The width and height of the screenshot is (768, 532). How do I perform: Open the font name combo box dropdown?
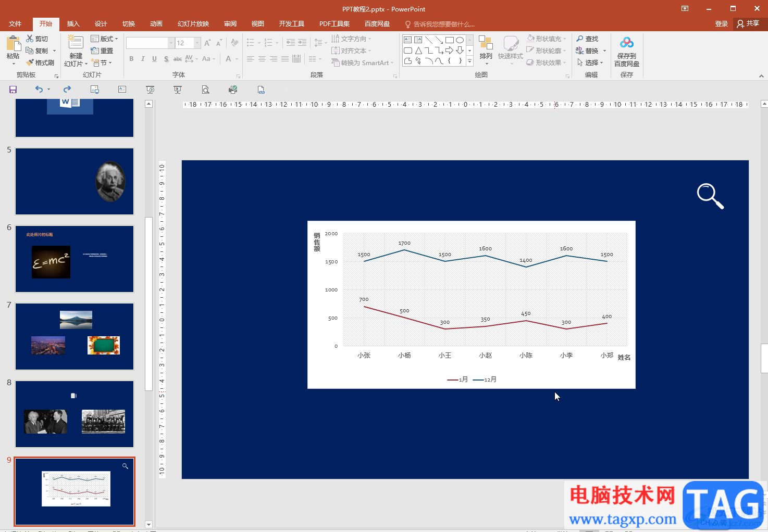coord(171,43)
